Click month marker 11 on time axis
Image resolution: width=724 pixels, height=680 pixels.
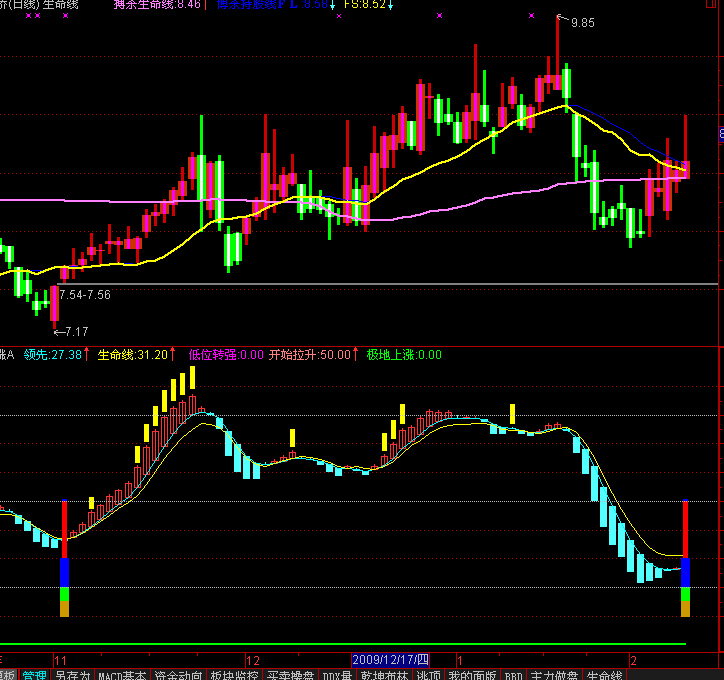click(x=60, y=661)
